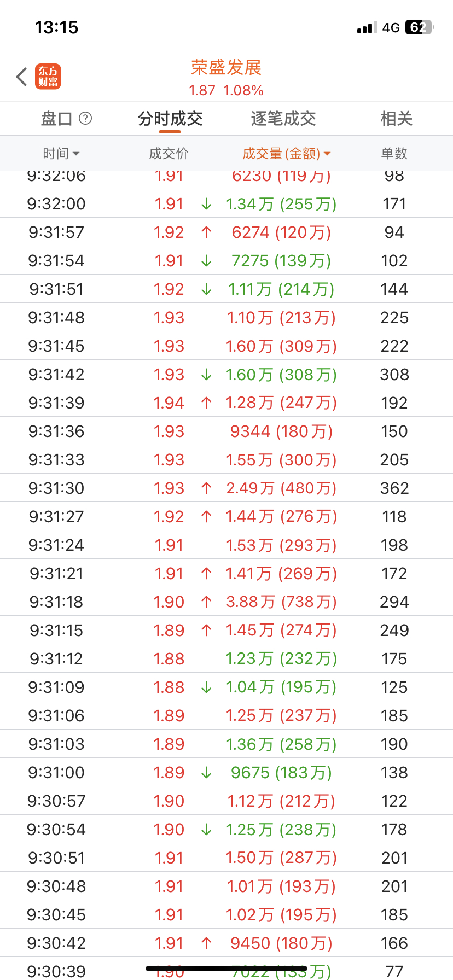
Task: Open the 东方财富 app logo
Action: click(x=48, y=77)
